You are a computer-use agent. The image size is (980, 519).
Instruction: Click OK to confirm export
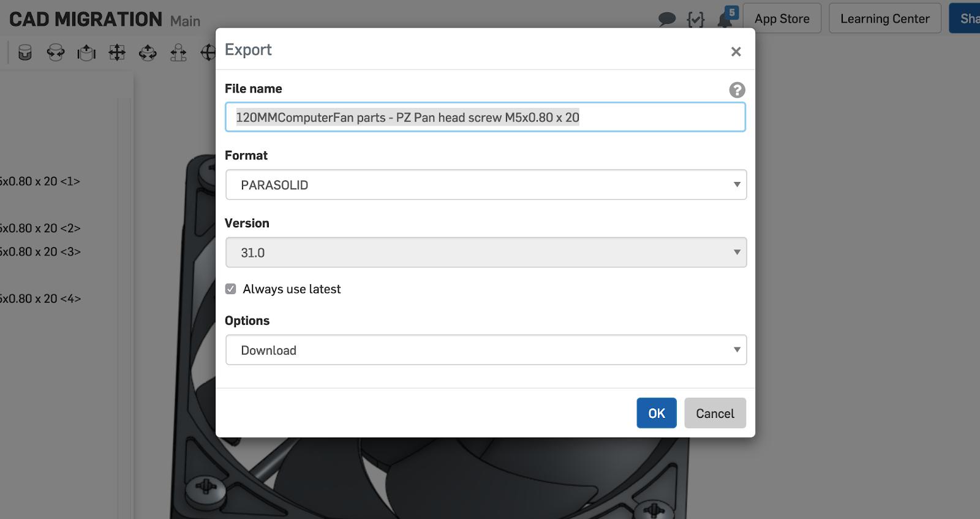coord(656,413)
